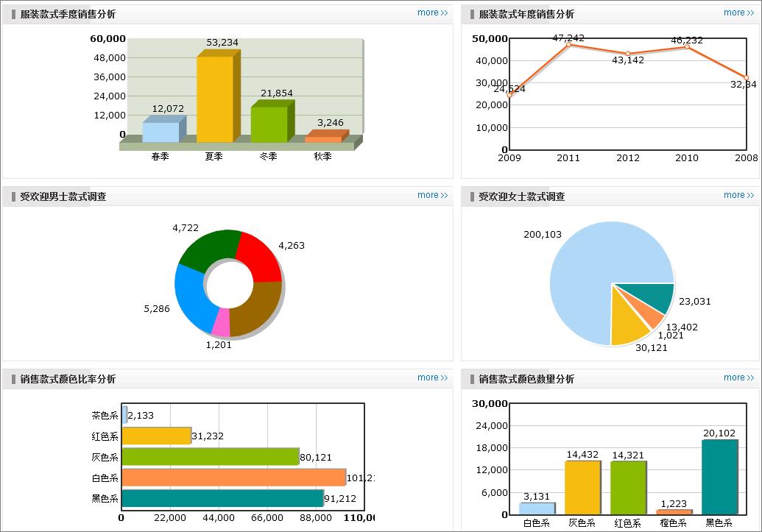View more of the 受欢迎女士款式调查 survey
This screenshot has height=532, width=762.
pyautogui.click(x=738, y=195)
